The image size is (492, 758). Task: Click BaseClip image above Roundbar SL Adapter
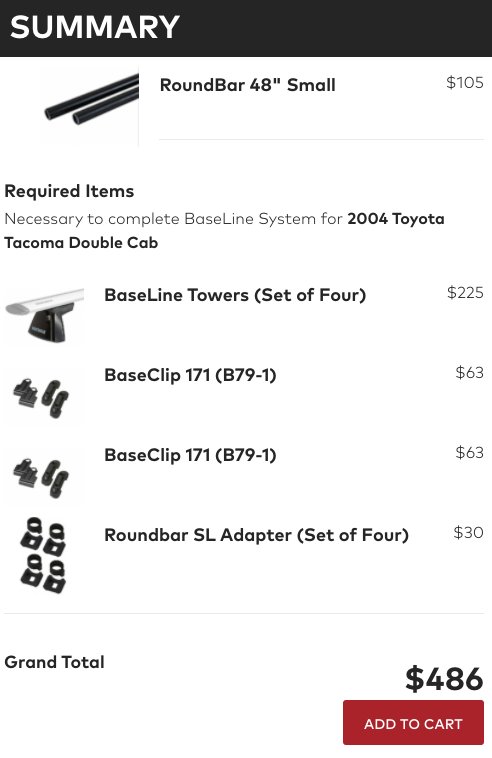click(x=43, y=477)
